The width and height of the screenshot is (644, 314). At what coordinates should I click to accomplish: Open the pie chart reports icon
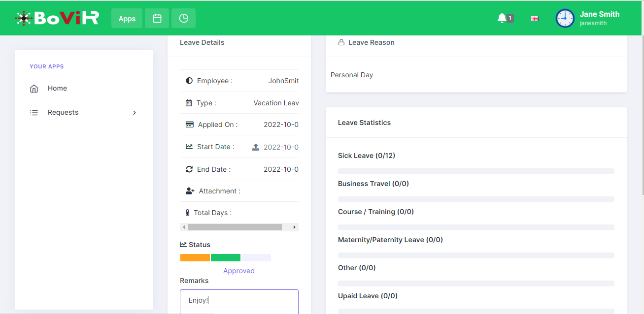[183, 18]
